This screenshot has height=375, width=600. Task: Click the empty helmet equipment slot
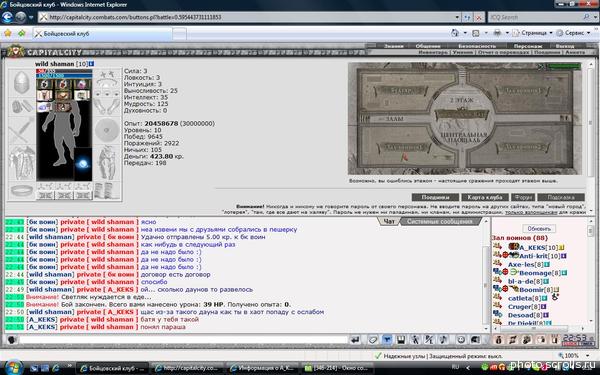tap(21, 82)
